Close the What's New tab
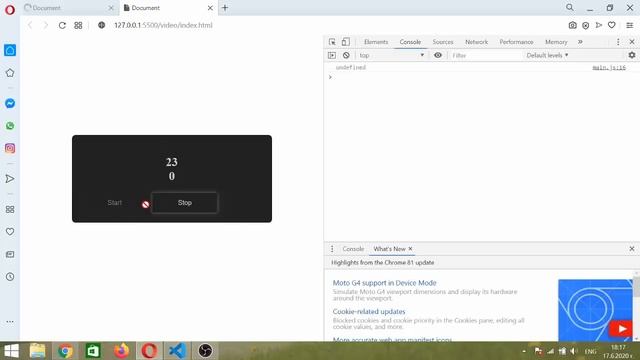Viewport: 640px width, 360px height. pyautogui.click(x=410, y=249)
